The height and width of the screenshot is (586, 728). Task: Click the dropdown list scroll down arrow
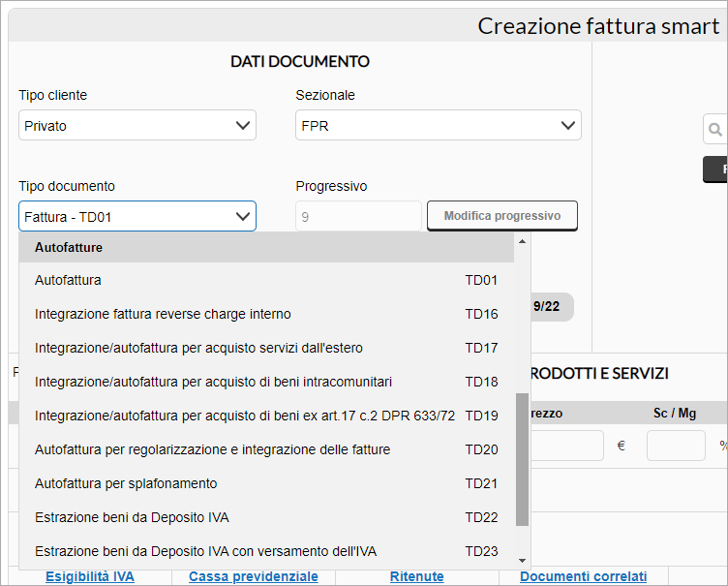tap(523, 561)
